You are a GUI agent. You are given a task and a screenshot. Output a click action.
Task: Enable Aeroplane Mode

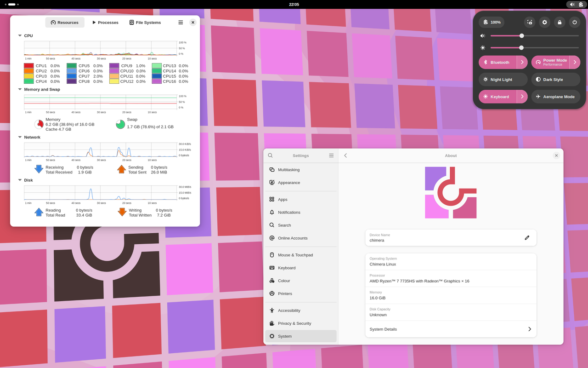pyautogui.click(x=556, y=97)
